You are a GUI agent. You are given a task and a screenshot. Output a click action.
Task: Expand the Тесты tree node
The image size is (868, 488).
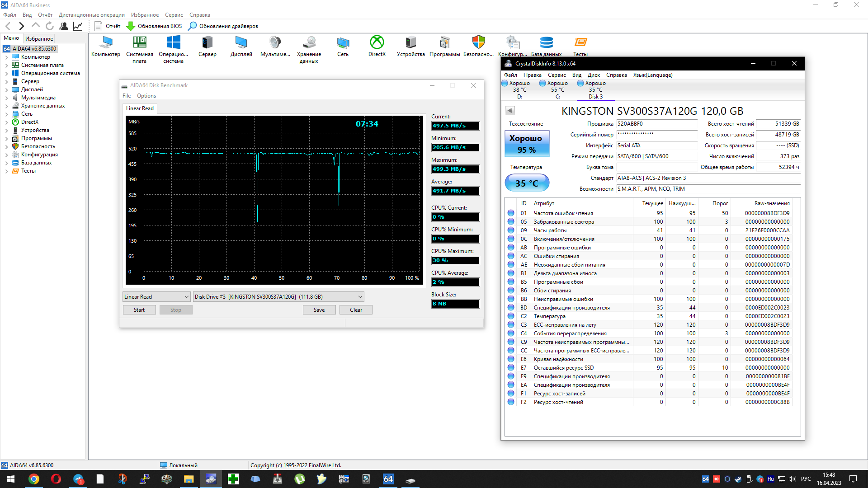(x=6, y=171)
